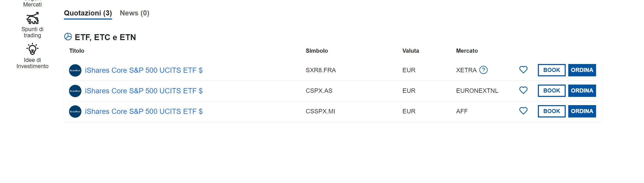Open BOOK for the EURONEXTNL listing
This screenshot has height=183, width=644.
552,91
